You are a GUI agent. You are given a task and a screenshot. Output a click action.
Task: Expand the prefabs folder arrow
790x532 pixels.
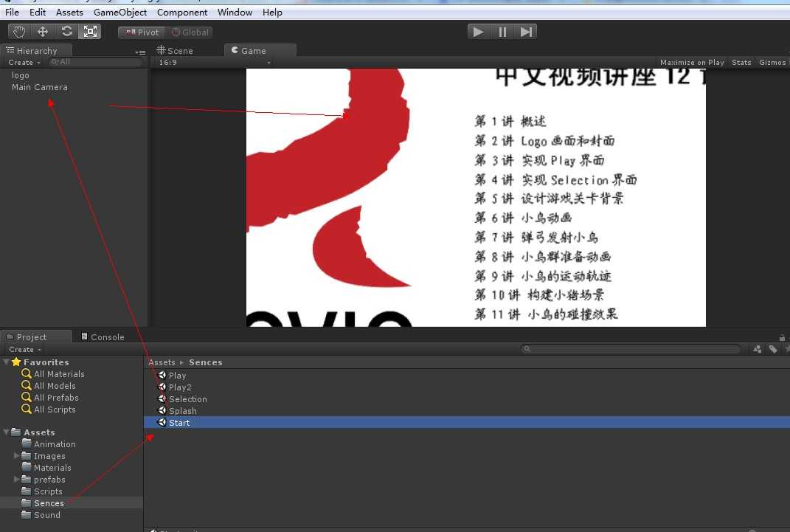point(17,479)
